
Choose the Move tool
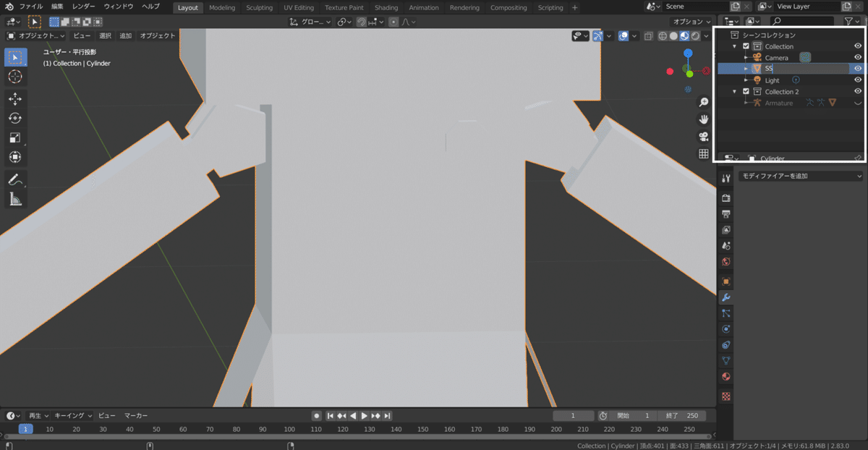point(15,99)
